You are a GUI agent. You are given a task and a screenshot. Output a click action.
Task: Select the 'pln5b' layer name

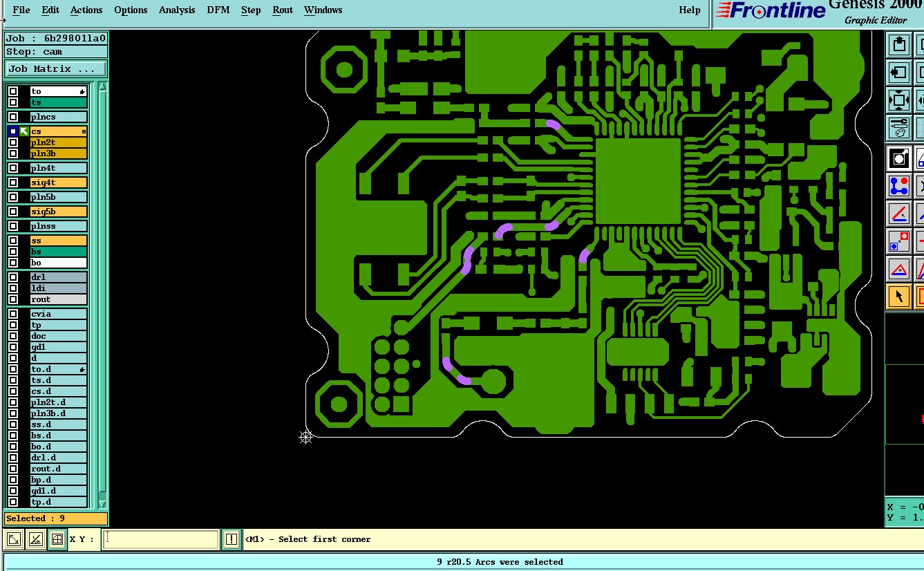coord(59,197)
